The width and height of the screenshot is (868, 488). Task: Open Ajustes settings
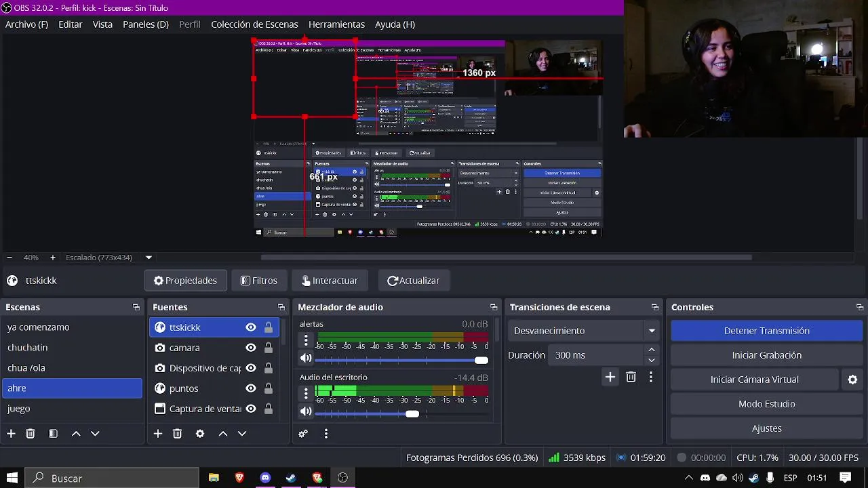(767, 428)
